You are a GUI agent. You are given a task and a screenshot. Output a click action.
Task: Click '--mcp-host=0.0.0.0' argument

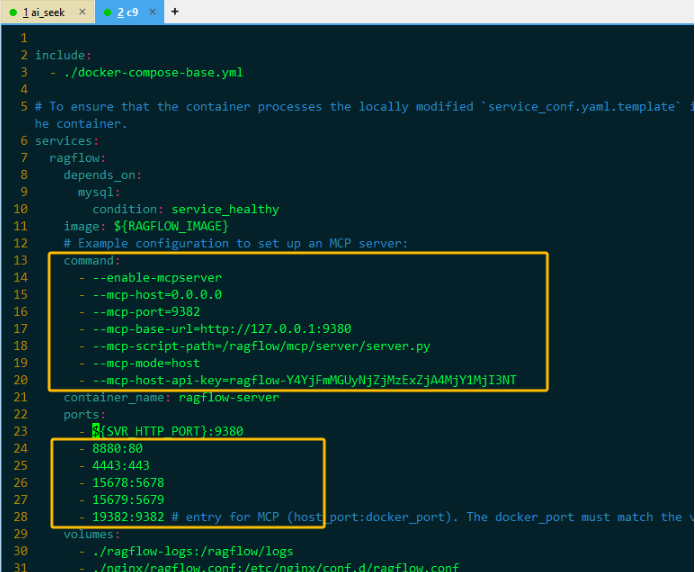click(x=157, y=295)
